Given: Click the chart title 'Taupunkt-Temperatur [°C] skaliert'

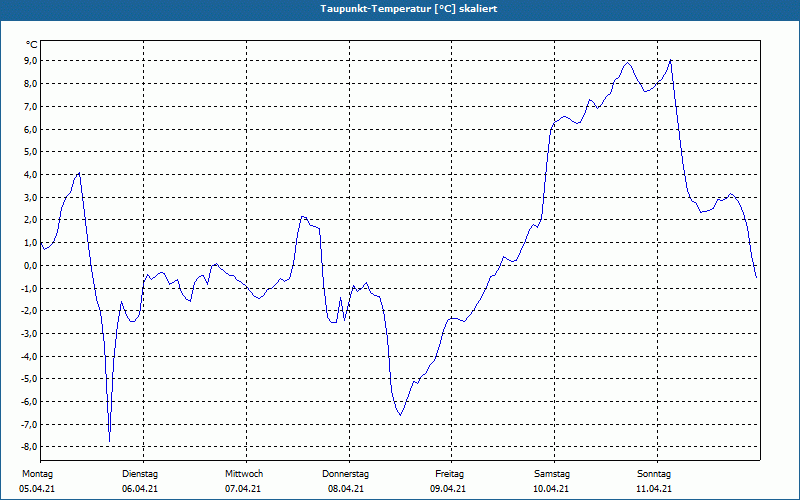Looking at the screenshot, I should [x=409, y=9].
